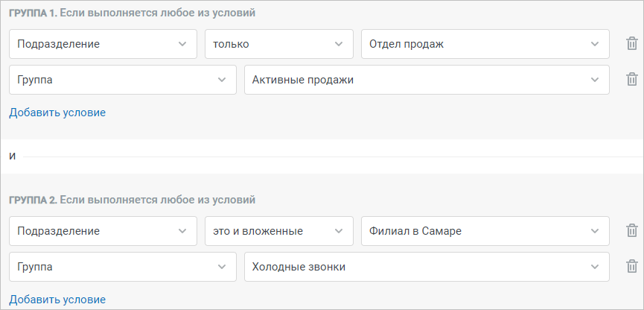This screenshot has width=644, height=310.
Task: Open the Подразделение field dropdown in Группа 1
Action: pos(103,44)
